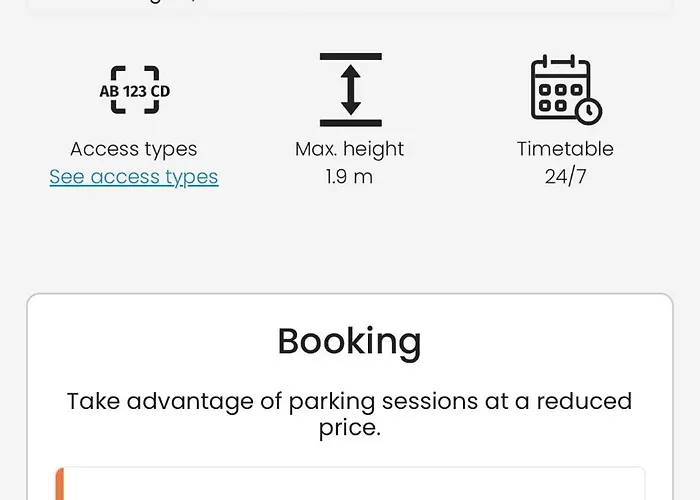Tap the 'AB 123 CD' plate text

pyautogui.click(x=134, y=91)
